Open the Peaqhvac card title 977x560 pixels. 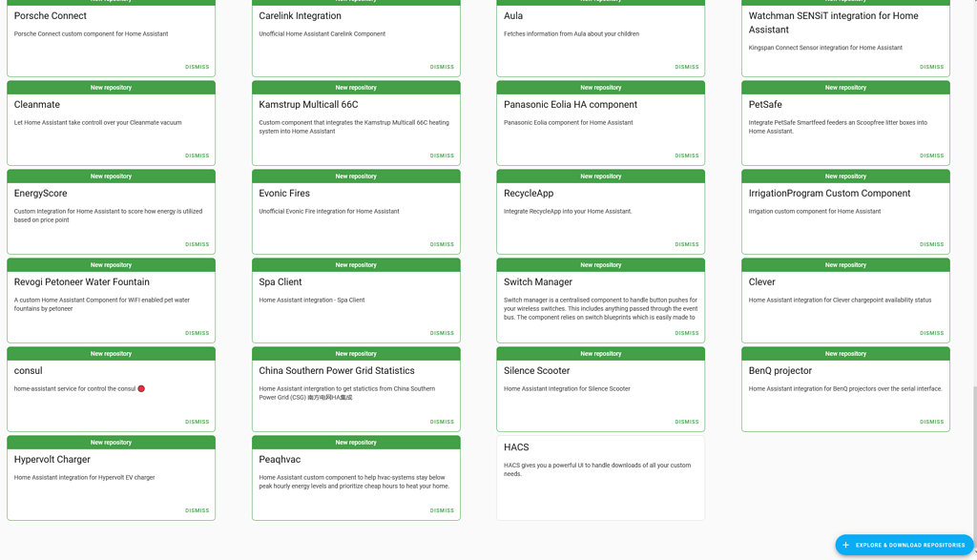point(280,460)
